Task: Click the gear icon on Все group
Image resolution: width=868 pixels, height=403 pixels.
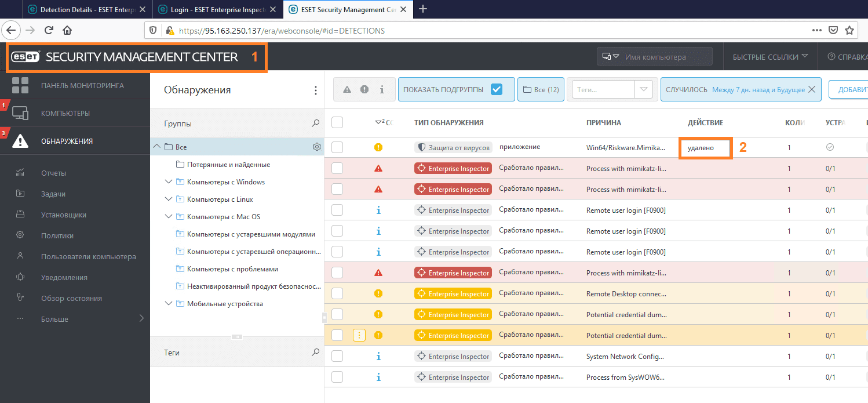Action: (x=317, y=147)
